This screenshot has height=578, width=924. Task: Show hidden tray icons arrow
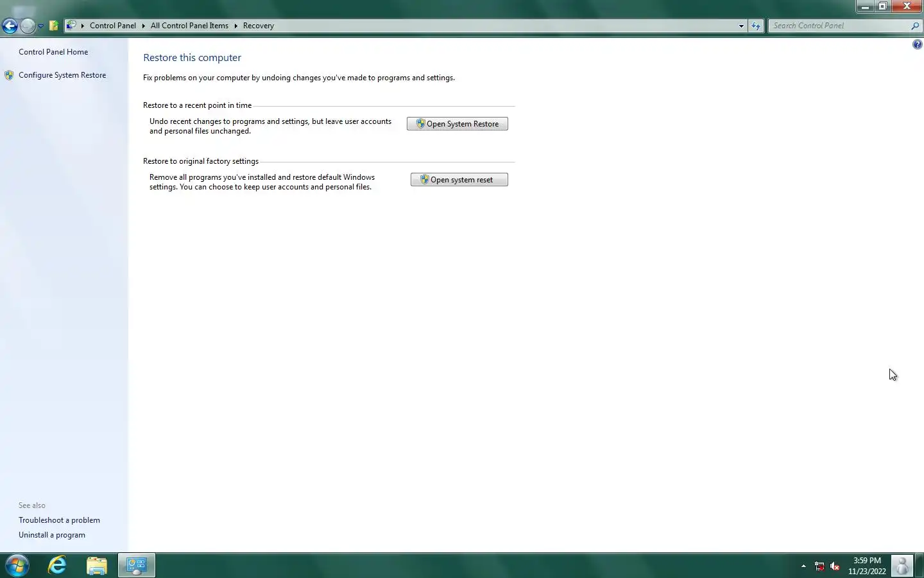coord(803,566)
